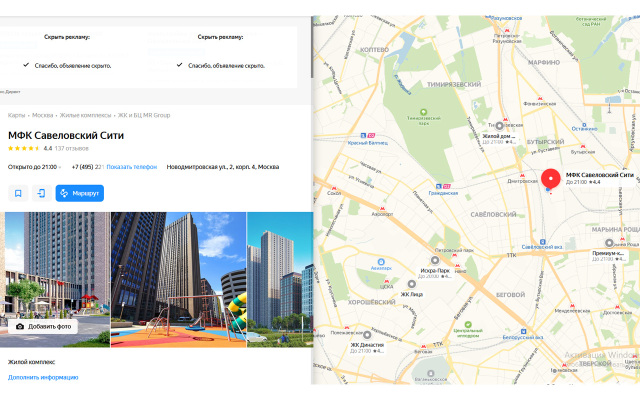Click the bookmark save icon button
640x400 pixels.
coord(18,193)
